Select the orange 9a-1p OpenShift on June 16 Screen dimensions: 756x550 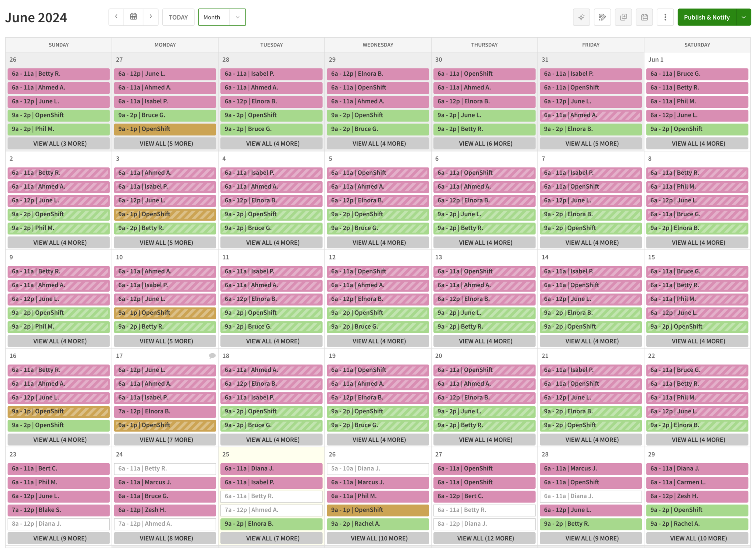click(x=58, y=411)
